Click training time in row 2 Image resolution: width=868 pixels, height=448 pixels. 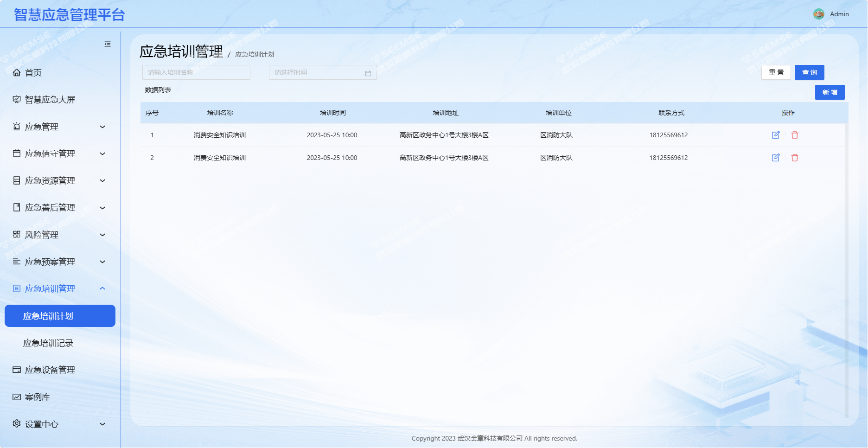332,158
